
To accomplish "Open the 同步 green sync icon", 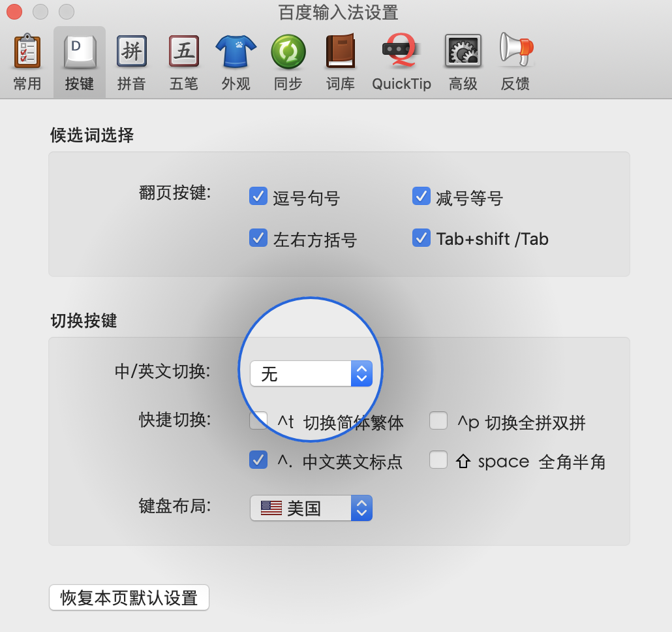I will pos(288,52).
